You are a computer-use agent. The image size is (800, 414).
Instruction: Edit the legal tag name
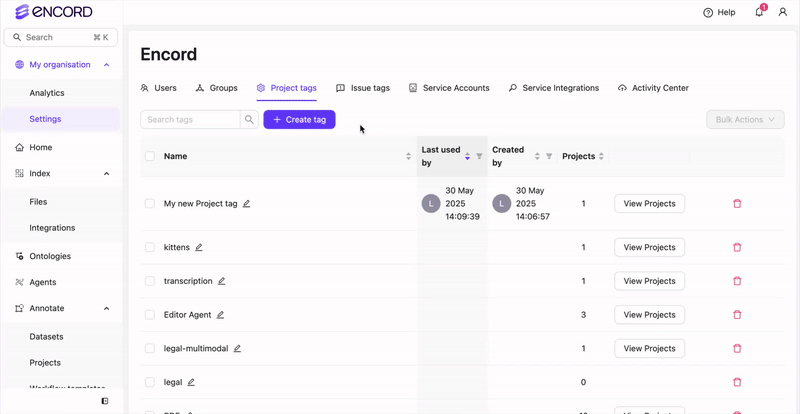(191, 382)
